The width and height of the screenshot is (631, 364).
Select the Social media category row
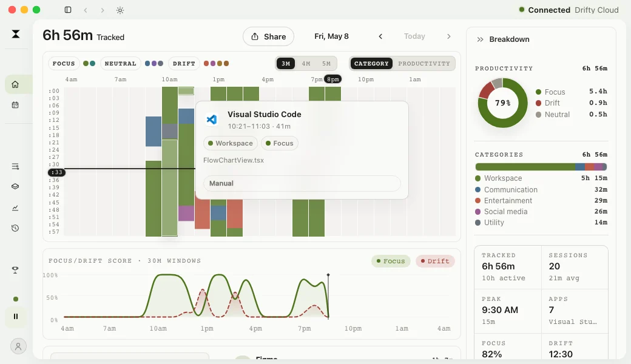point(541,212)
